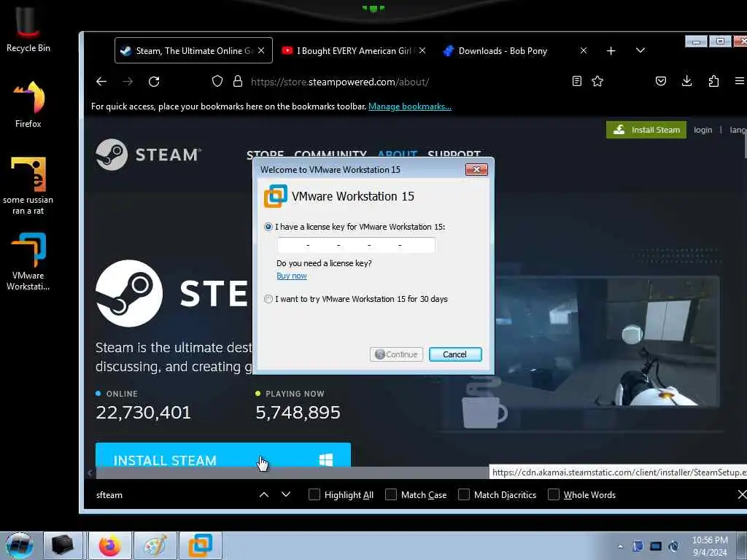The height and width of the screenshot is (560, 747).
Task: Click the Continue button in VMware dialog
Action: click(x=396, y=354)
